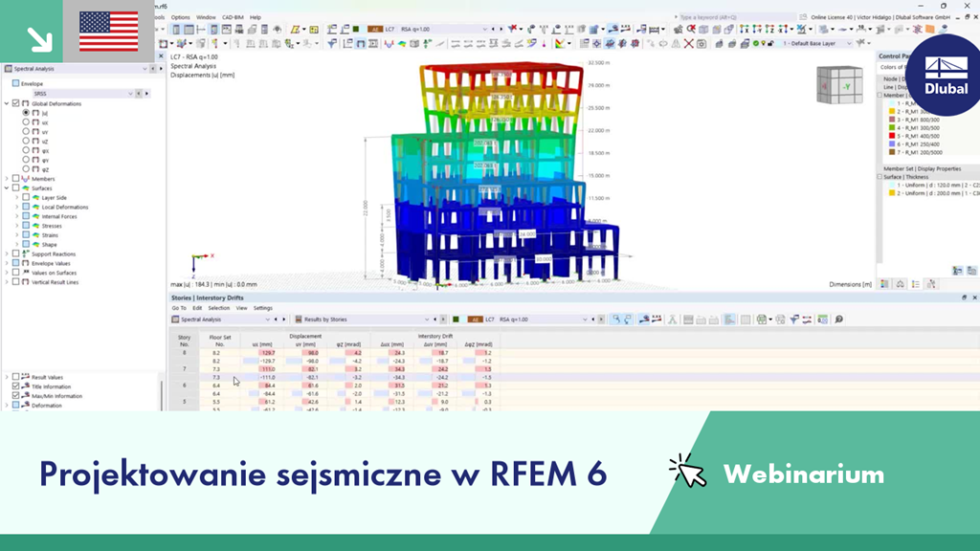Click the table filter funnel icon
980x551 pixels.
(793, 320)
